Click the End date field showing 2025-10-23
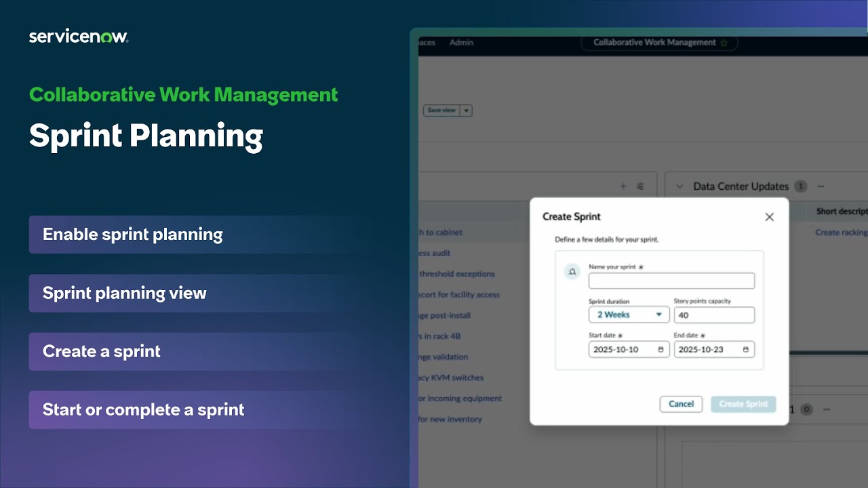Image resolution: width=868 pixels, height=488 pixels. pos(714,350)
